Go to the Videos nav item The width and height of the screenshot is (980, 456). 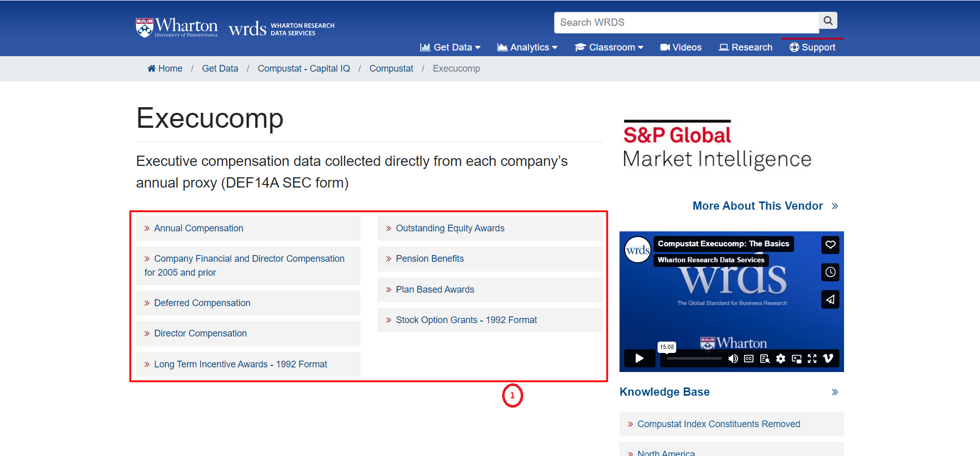681,47
